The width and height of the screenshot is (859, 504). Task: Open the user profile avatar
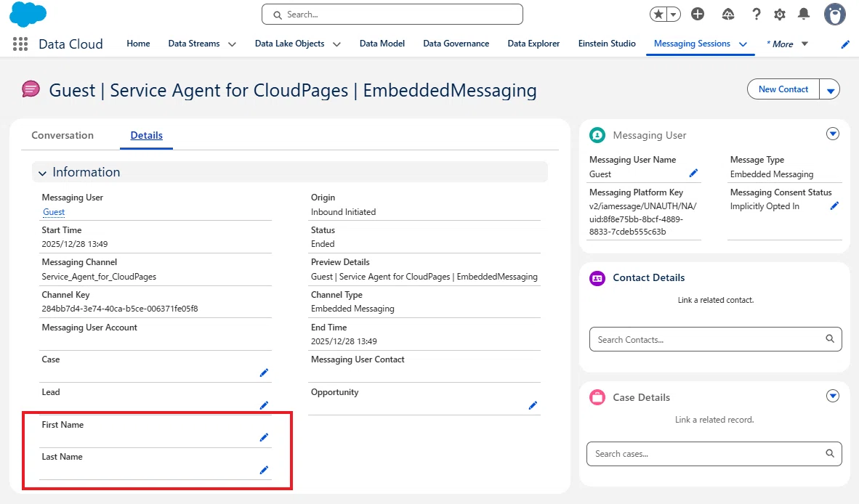835,15
